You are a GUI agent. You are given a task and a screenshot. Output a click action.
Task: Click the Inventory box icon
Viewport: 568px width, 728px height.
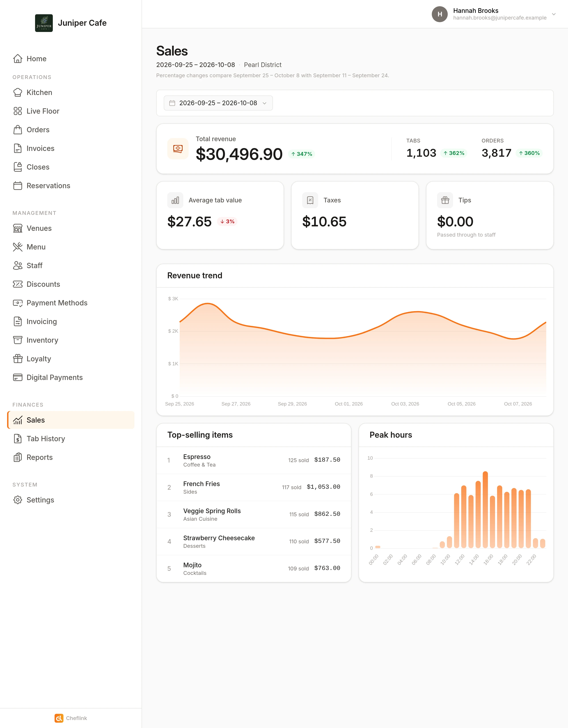[x=18, y=340]
